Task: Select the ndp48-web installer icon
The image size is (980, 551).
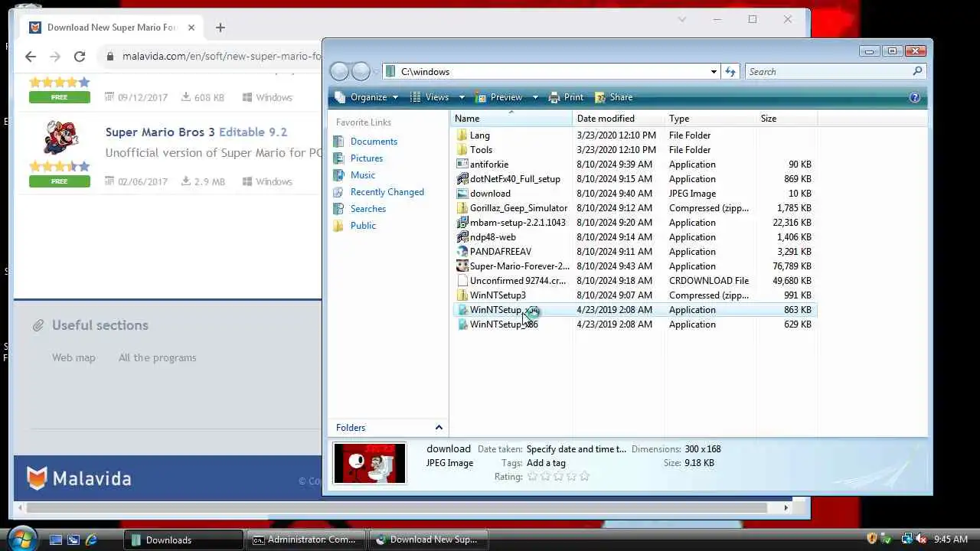Action: tap(462, 237)
